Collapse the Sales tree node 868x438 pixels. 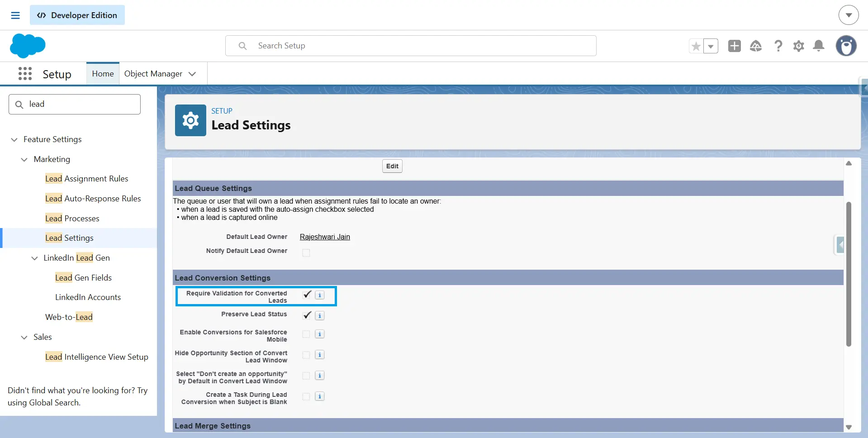(24, 338)
